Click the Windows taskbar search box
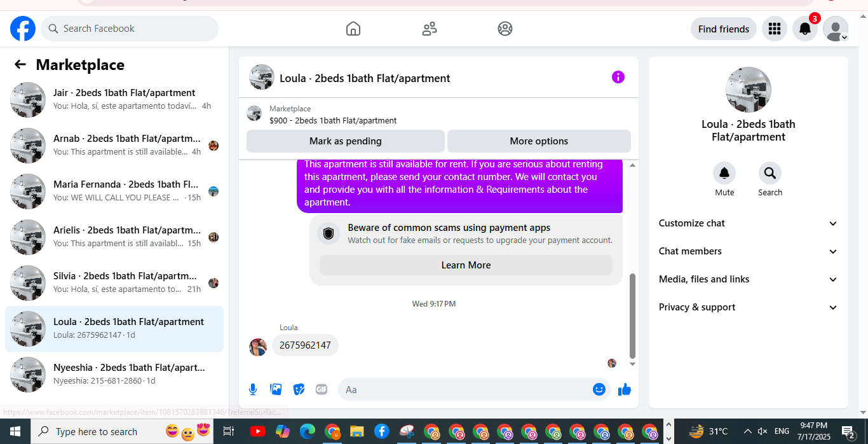Viewport: 868px width, 444px height. click(123, 431)
